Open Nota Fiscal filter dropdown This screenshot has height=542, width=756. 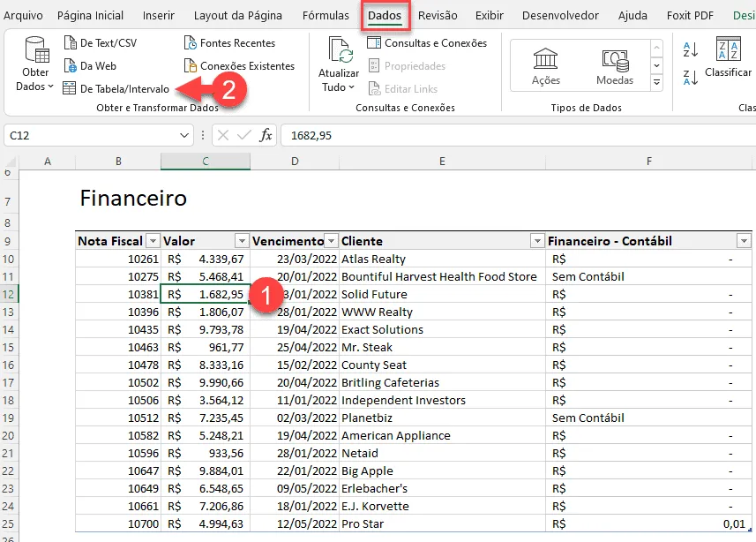coord(153,241)
